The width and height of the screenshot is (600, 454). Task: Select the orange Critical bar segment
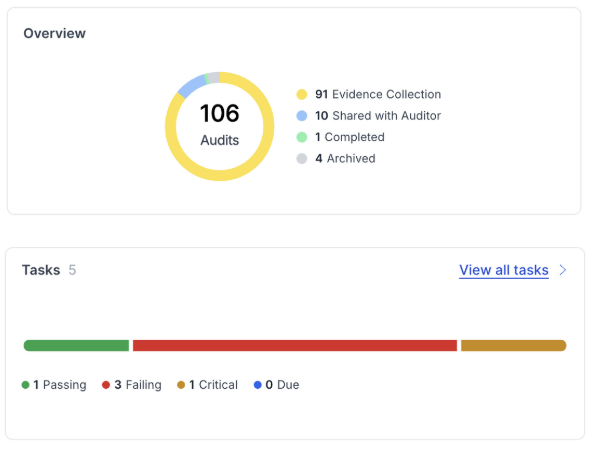click(513, 346)
